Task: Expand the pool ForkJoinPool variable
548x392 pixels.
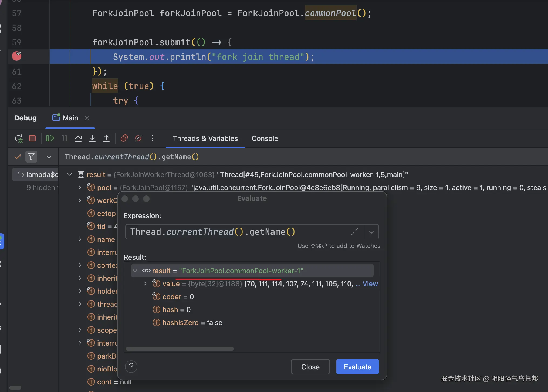Action: [x=80, y=187]
